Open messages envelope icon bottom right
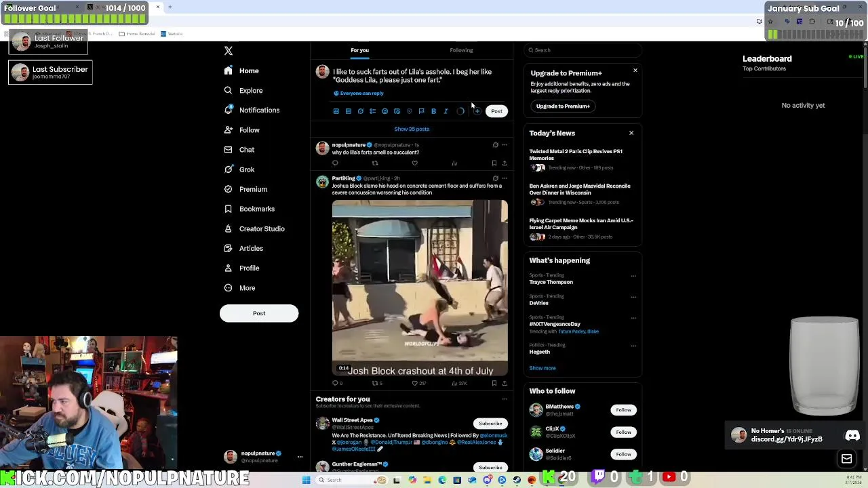The width and height of the screenshot is (868, 488). (x=846, y=459)
